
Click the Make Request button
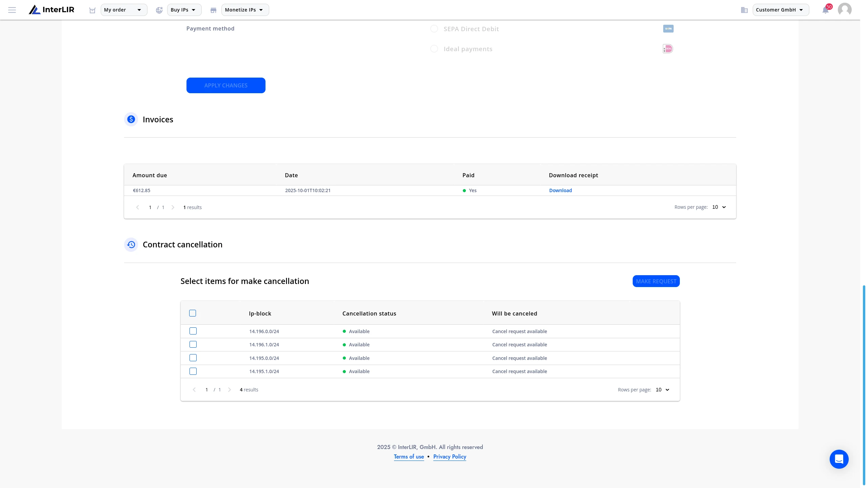click(x=656, y=281)
